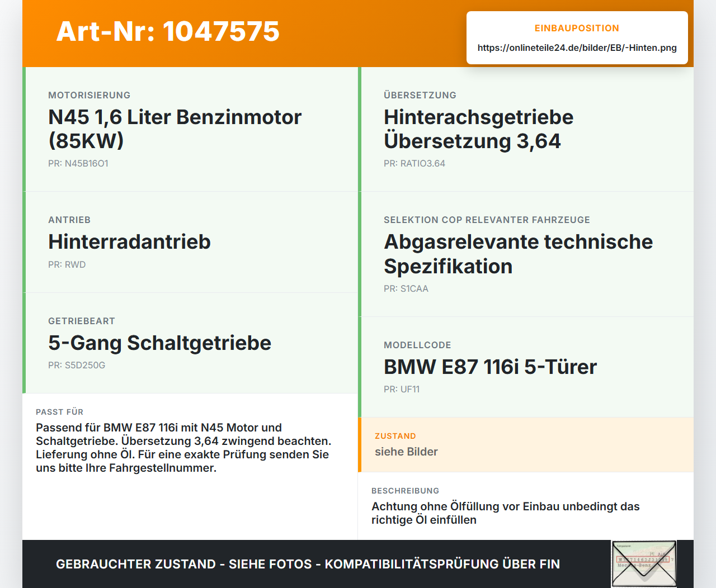Click the ÜBERSETZUNG label
This screenshot has height=588, width=716.
420,95
